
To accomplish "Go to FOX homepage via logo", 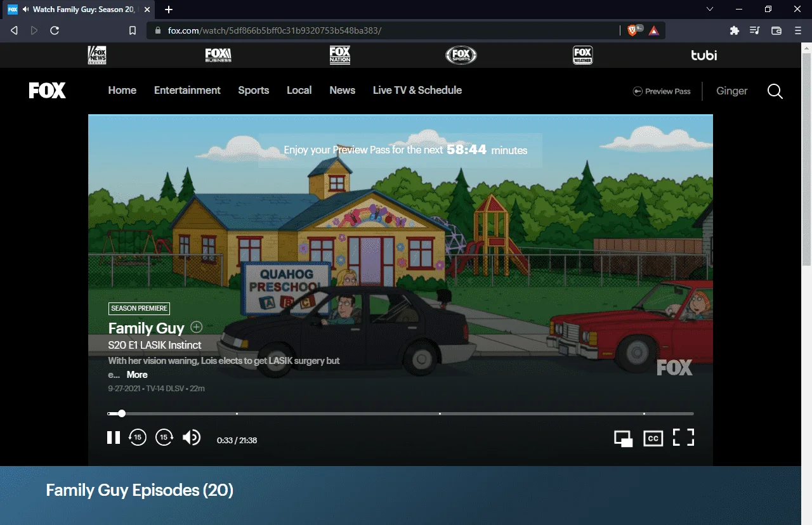I will click(x=48, y=91).
